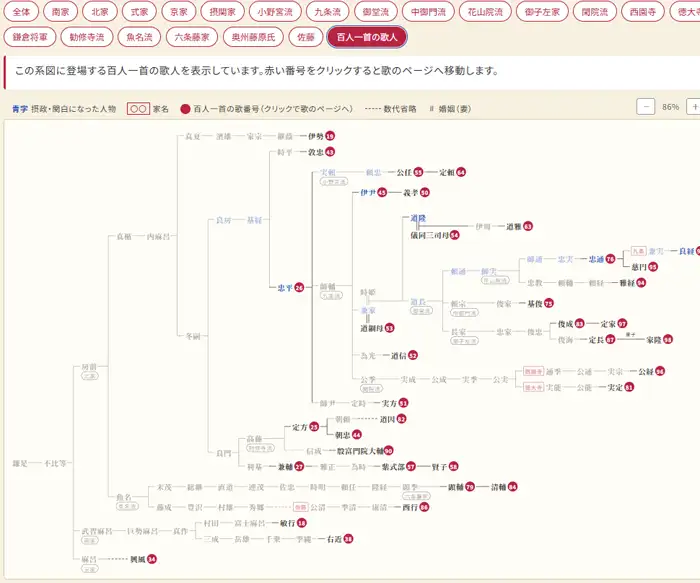
Task: Select the 佐藤 tab
Action: click(x=306, y=37)
